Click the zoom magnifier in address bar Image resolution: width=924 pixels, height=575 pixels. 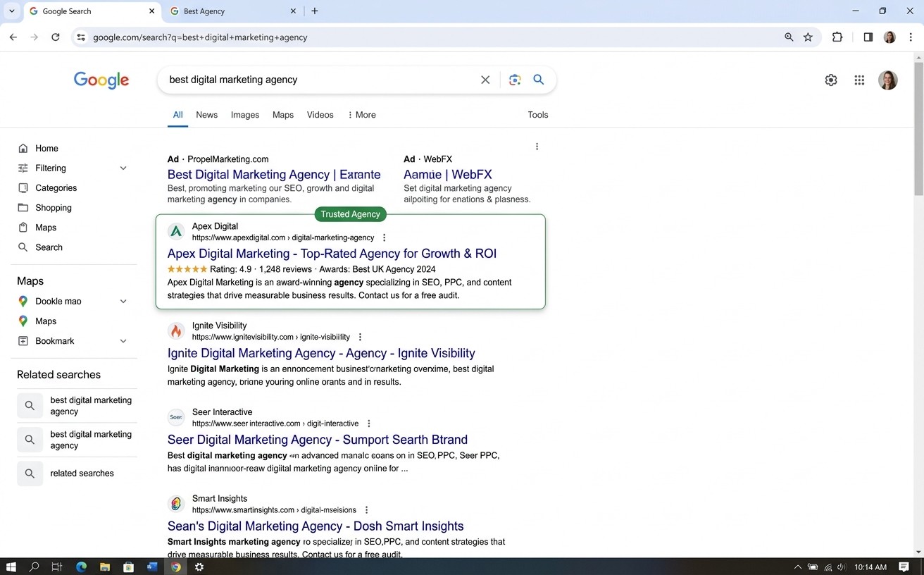click(789, 37)
